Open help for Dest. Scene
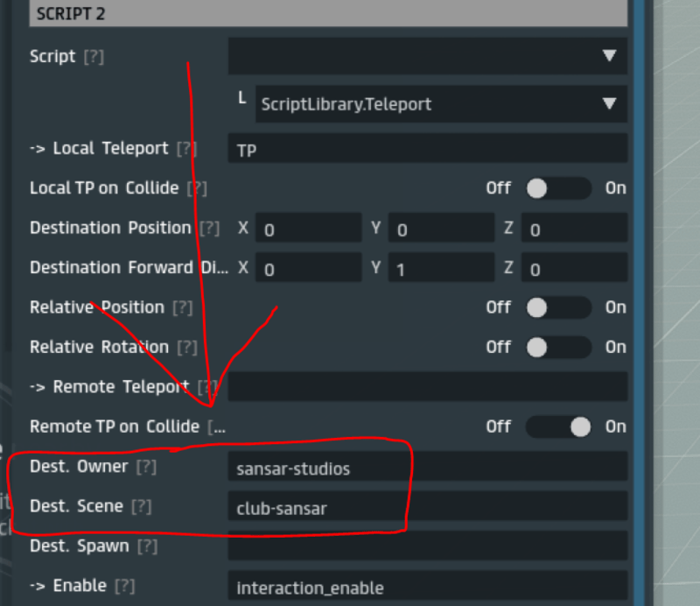This screenshot has height=606, width=700. pos(142,506)
